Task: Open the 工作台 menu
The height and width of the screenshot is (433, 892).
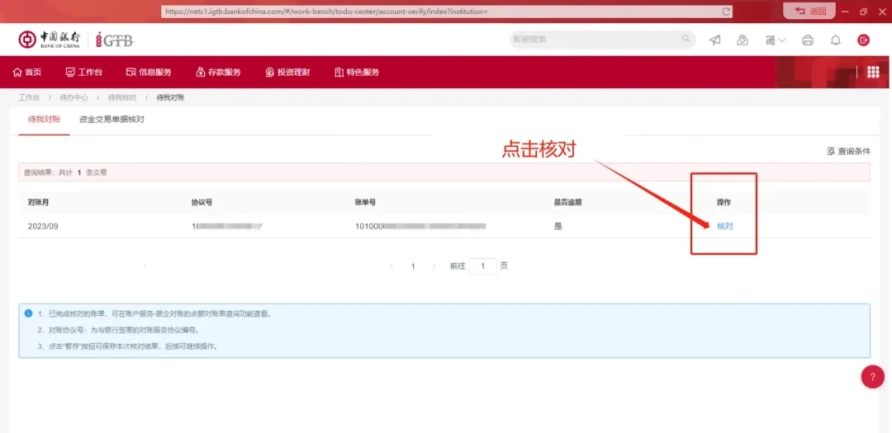Action: click(84, 72)
